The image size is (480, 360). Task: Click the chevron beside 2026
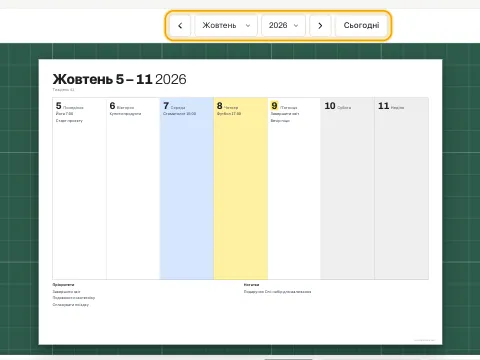tap(296, 26)
